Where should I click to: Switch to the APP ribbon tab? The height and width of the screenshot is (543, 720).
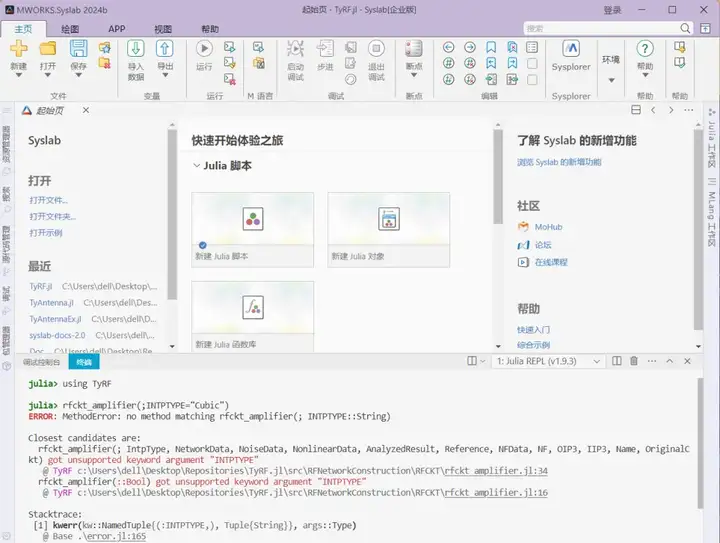pyautogui.click(x=117, y=29)
